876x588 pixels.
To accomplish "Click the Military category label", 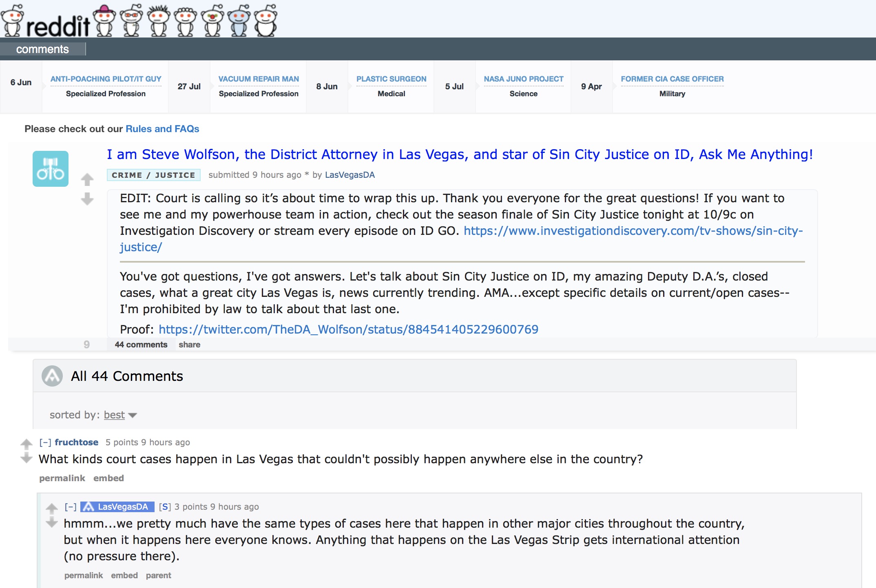I will (672, 94).
